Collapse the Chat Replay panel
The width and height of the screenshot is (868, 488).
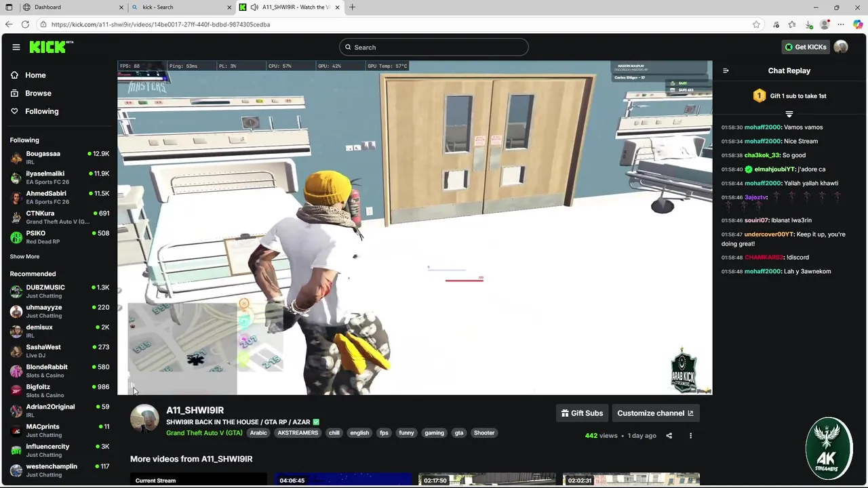tap(726, 70)
